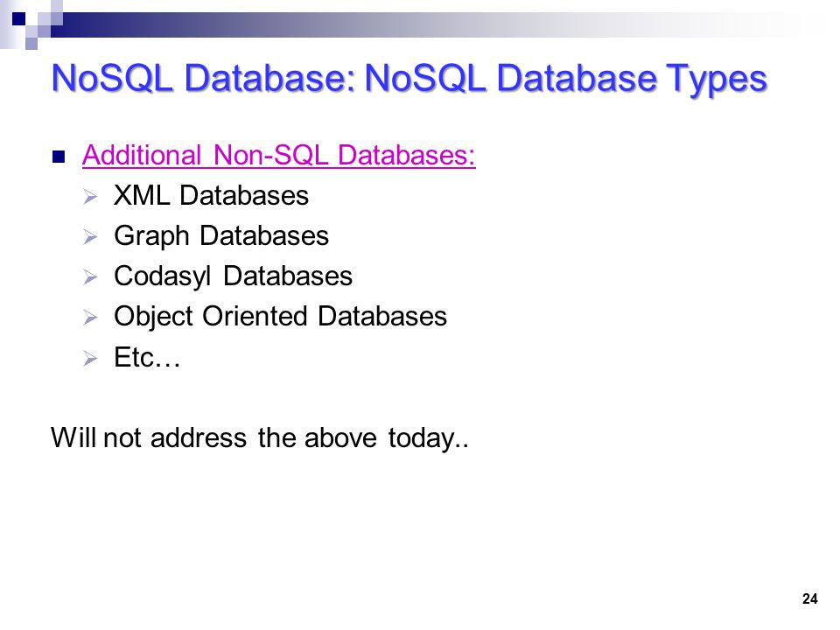Select the Graph Databases text
Image resolution: width=840 pixels, height=630 pixels.
click(x=221, y=236)
